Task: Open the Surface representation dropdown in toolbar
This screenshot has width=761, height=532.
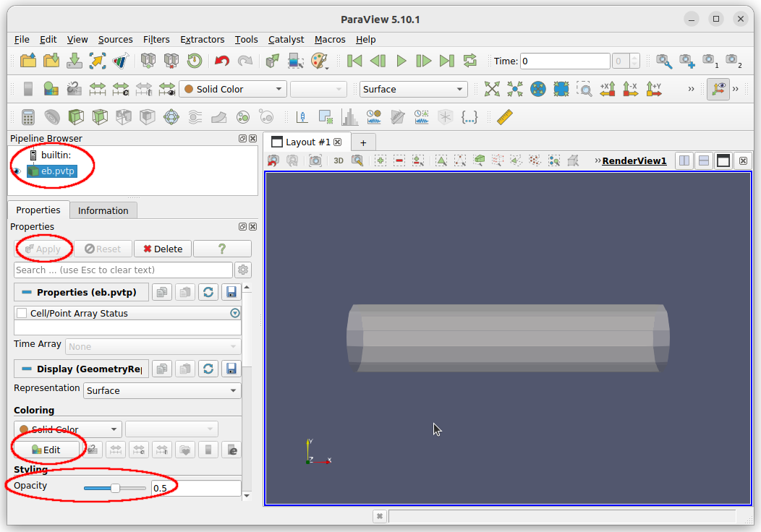Action: tap(414, 89)
